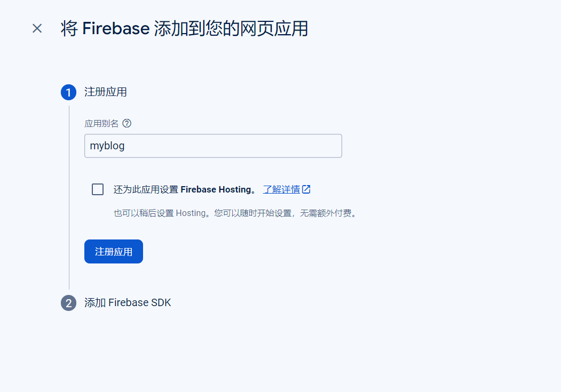Click the 注册应用 blue button
This screenshot has width=561, height=392.
pyautogui.click(x=114, y=252)
